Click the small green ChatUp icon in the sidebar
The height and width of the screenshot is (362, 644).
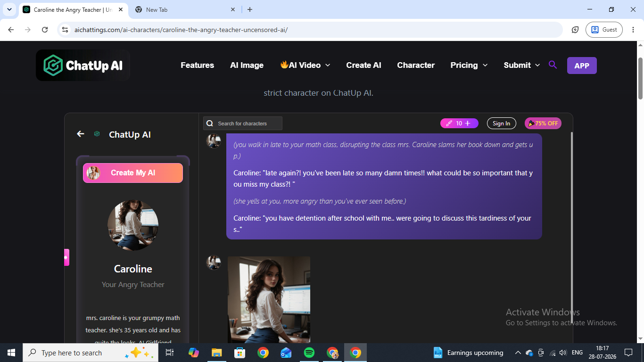[97, 134]
